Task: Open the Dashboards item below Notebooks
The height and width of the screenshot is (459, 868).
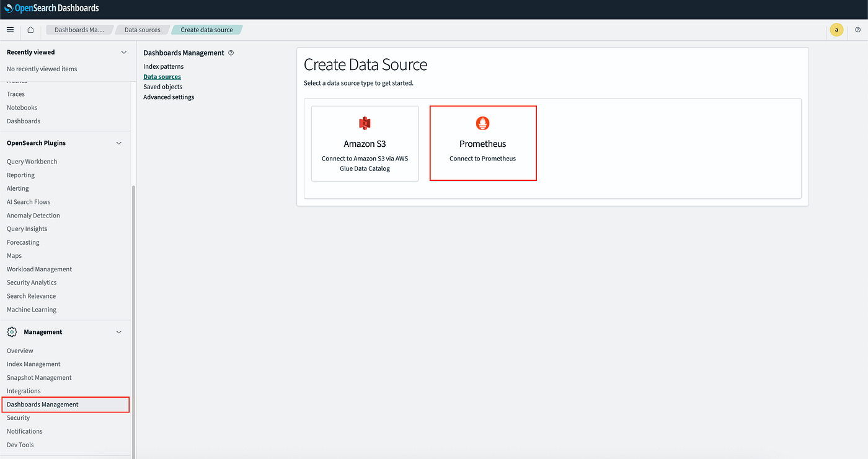Action: pyautogui.click(x=24, y=121)
